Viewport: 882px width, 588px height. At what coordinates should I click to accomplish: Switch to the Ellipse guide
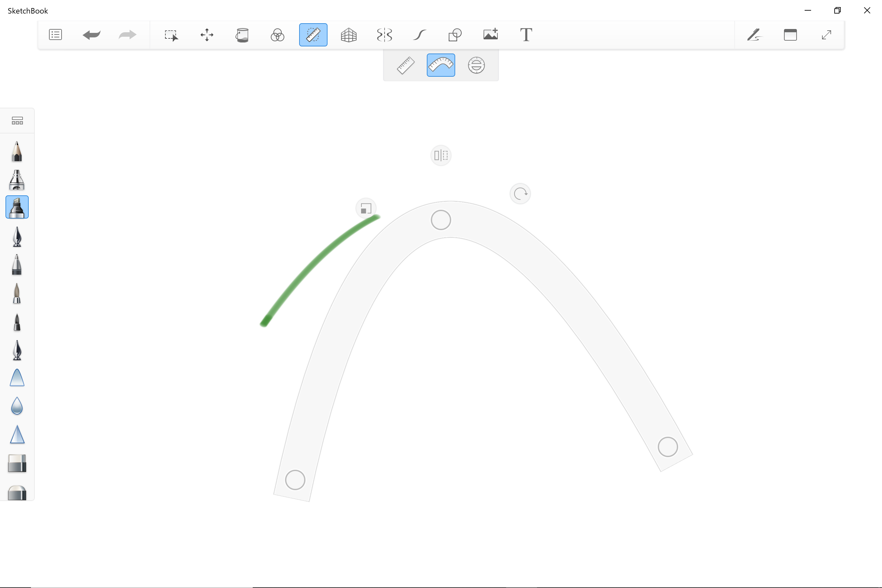476,65
